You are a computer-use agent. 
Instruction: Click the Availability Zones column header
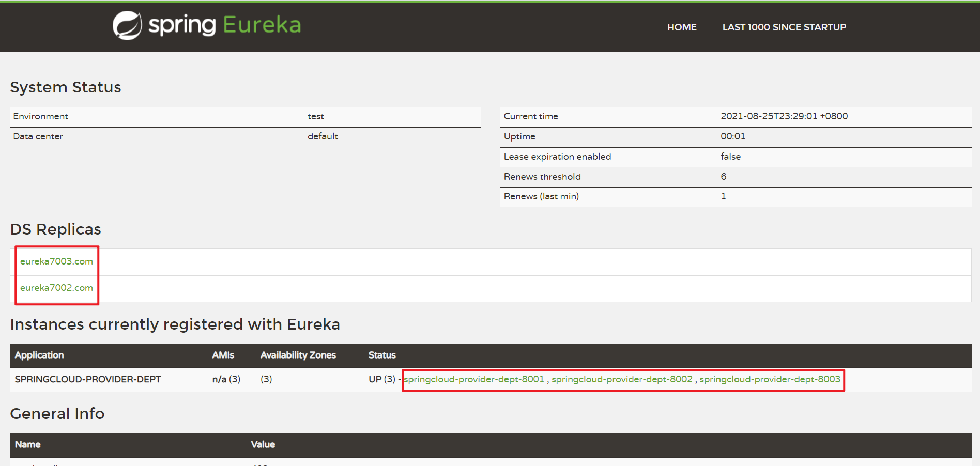298,355
